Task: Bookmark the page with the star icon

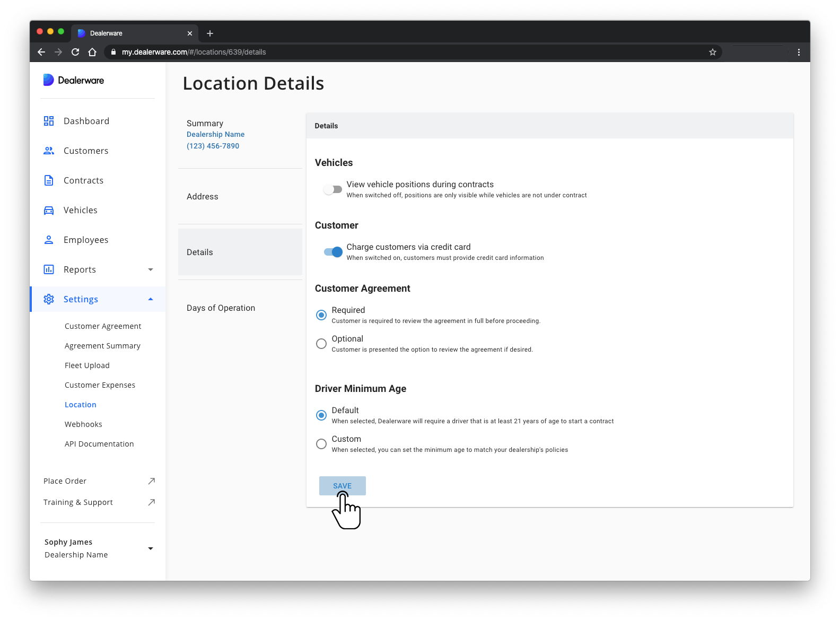Action: [x=713, y=52]
